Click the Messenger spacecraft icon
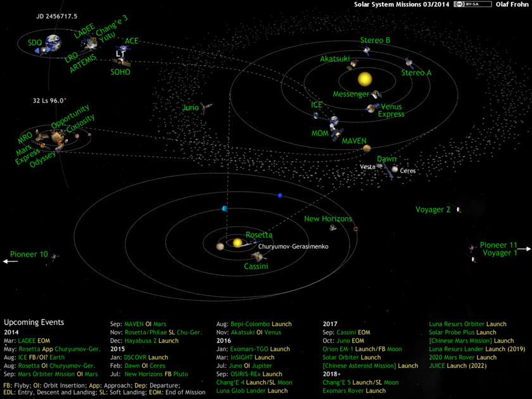532x399 pixels. [376, 94]
